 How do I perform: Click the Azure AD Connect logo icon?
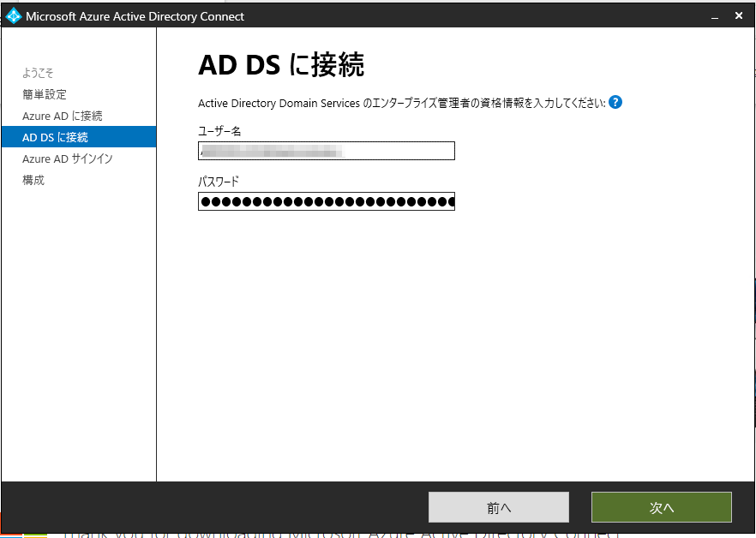[13, 16]
